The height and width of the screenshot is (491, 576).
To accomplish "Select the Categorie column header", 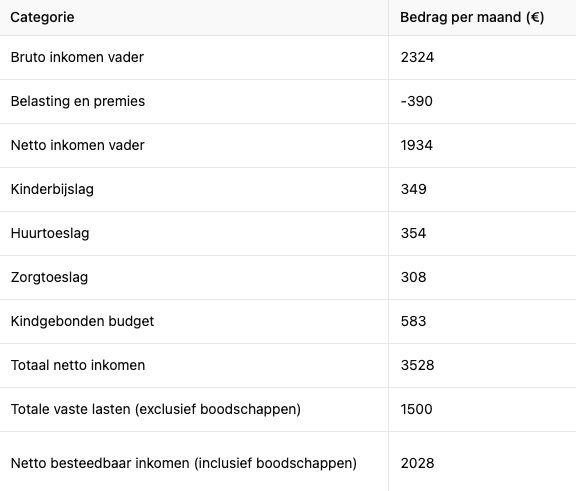I will pos(42,17).
